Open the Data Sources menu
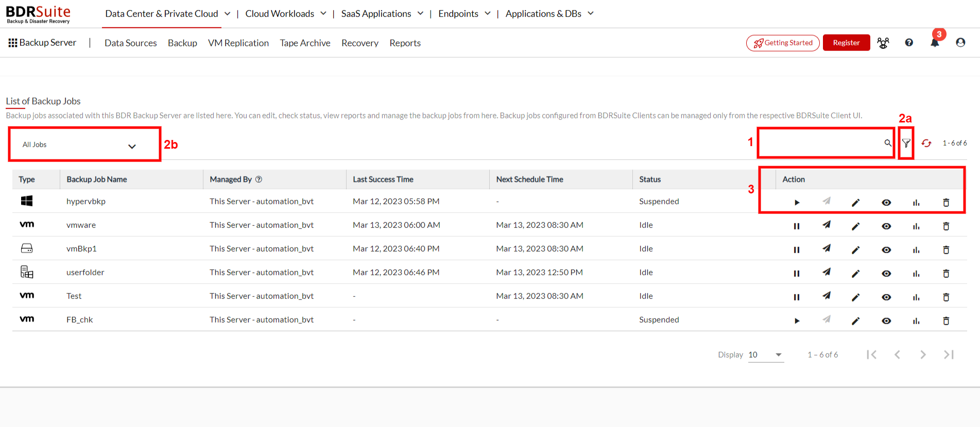 tap(131, 43)
